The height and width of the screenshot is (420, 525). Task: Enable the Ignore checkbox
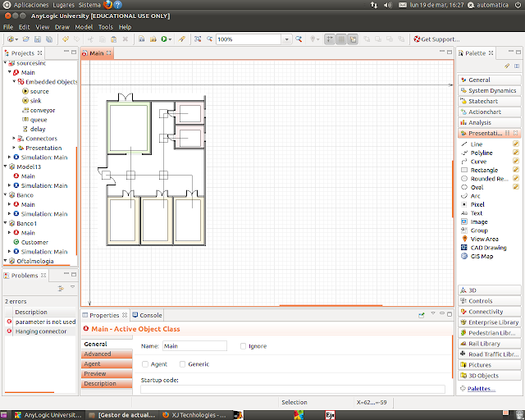pyautogui.click(x=244, y=346)
